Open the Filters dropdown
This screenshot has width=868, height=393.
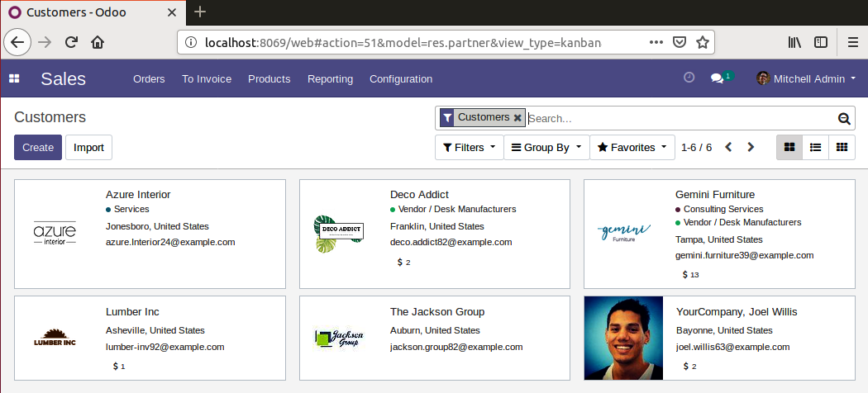point(469,148)
